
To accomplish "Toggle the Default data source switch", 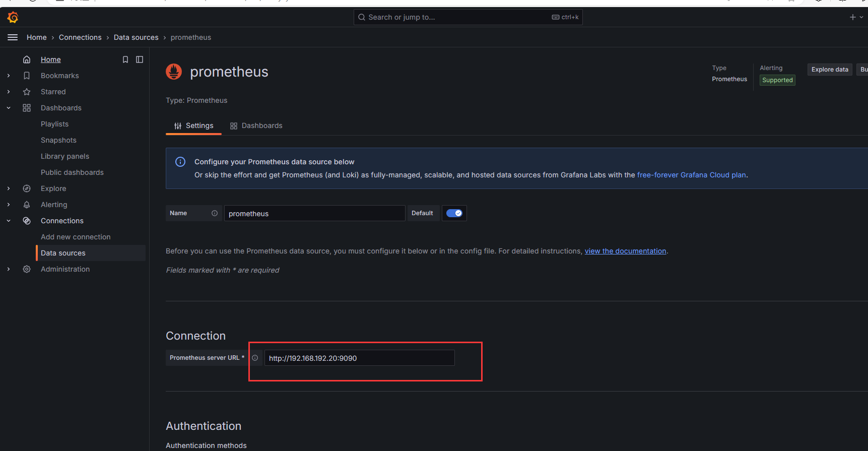I will 454,213.
